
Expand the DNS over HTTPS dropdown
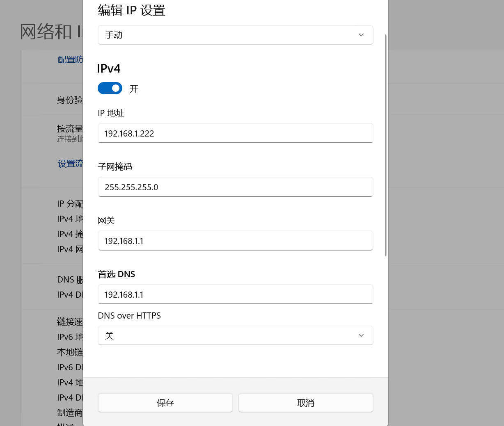pos(235,335)
